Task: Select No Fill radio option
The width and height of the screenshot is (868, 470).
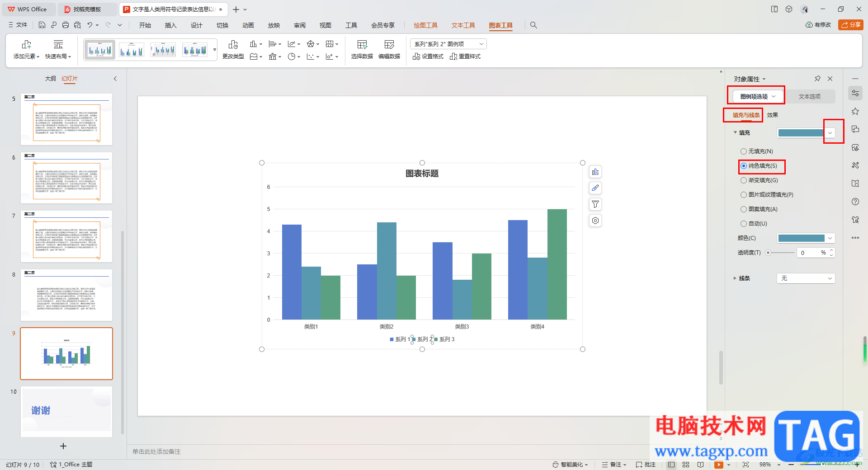Action: click(744, 151)
